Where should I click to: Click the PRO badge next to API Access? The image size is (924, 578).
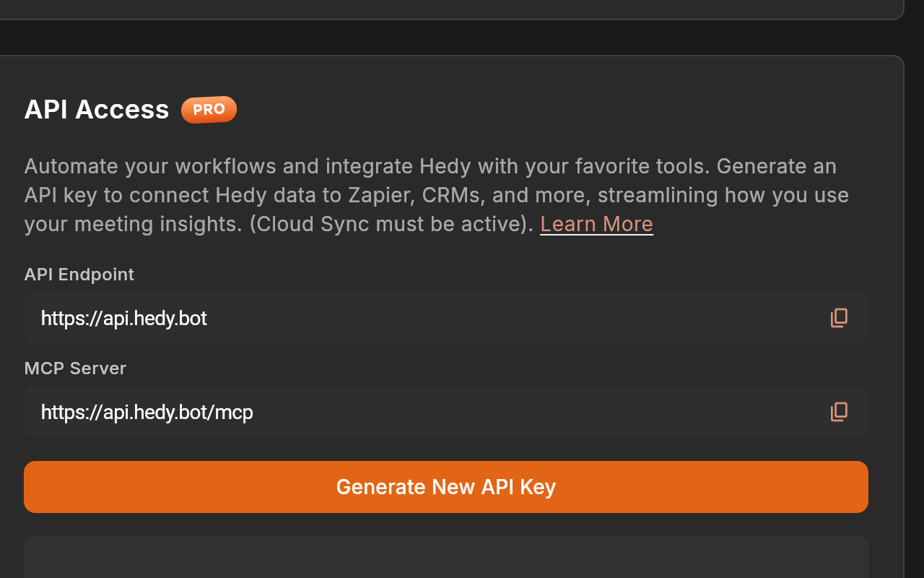coord(209,109)
